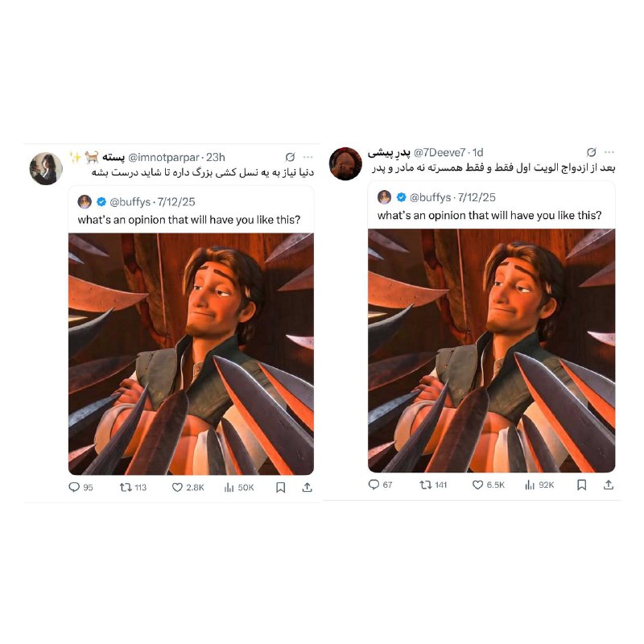The height and width of the screenshot is (644, 644).
Task: Share the @7Deeve7 tweet
Action: 609,485
